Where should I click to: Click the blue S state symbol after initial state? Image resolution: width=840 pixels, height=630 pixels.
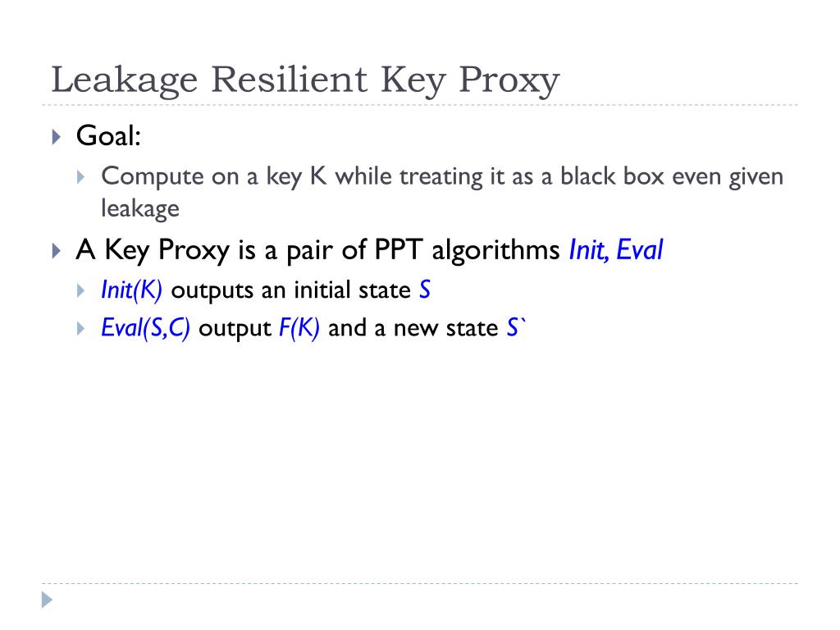[425, 290]
